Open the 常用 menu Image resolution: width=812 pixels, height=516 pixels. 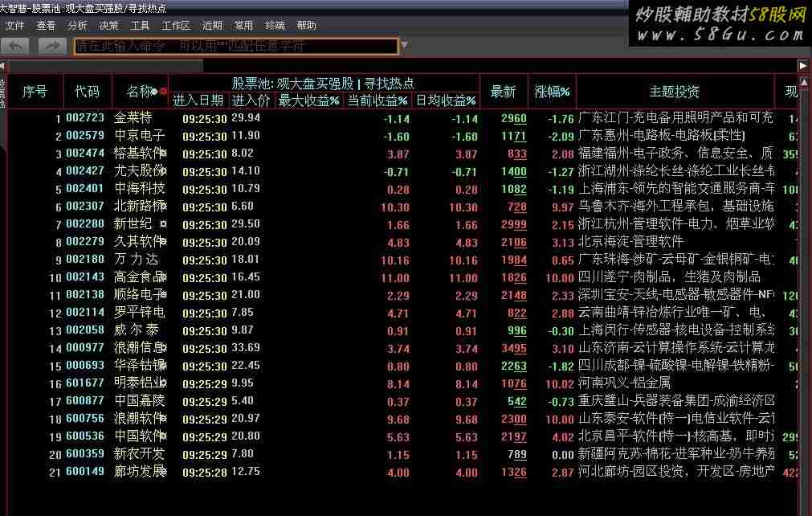(243, 26)
